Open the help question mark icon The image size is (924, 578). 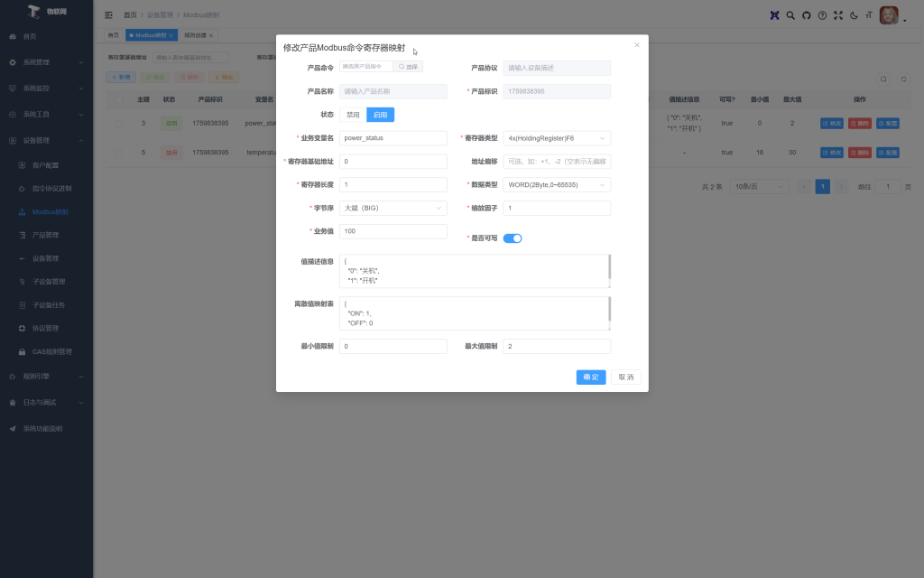[x=822, y=15]
